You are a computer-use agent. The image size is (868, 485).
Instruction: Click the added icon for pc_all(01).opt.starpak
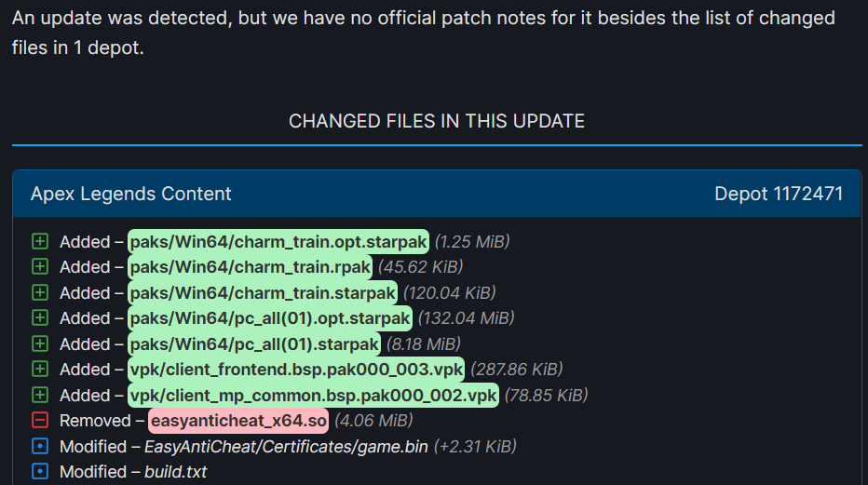tap(39, 318)
